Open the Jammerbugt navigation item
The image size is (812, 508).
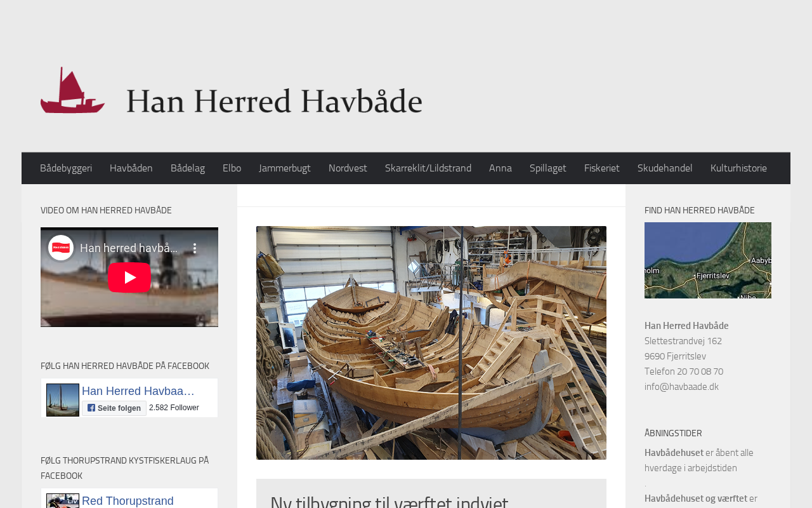click(x=285, y=168)
